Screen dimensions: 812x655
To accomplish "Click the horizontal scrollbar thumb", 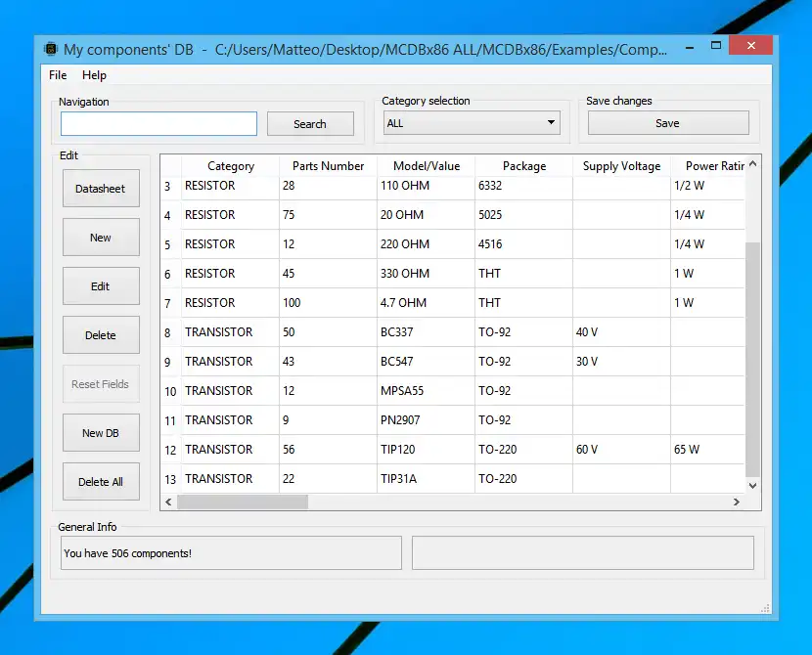I will 243,502.
